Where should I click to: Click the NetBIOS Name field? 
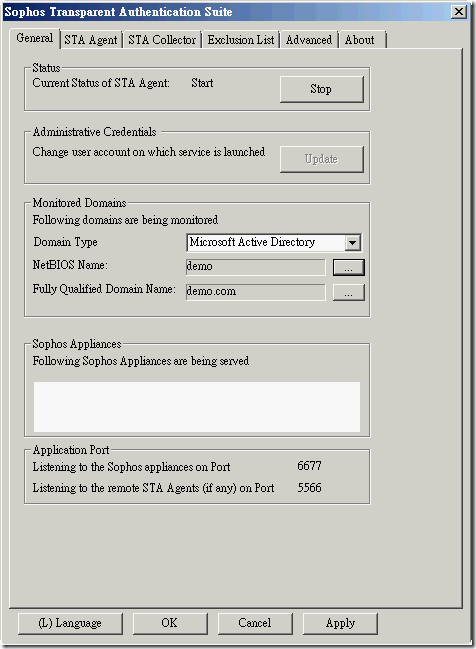coord(255,267)
